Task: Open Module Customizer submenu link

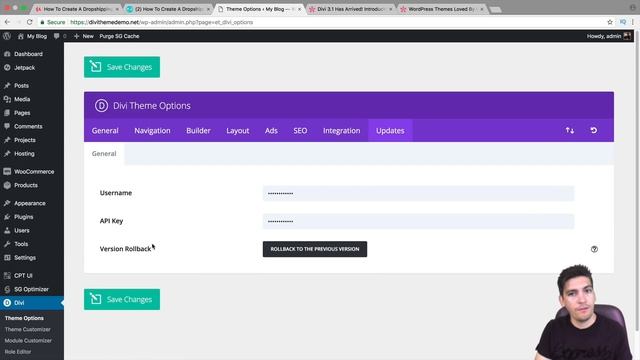Action: point(28,340)
